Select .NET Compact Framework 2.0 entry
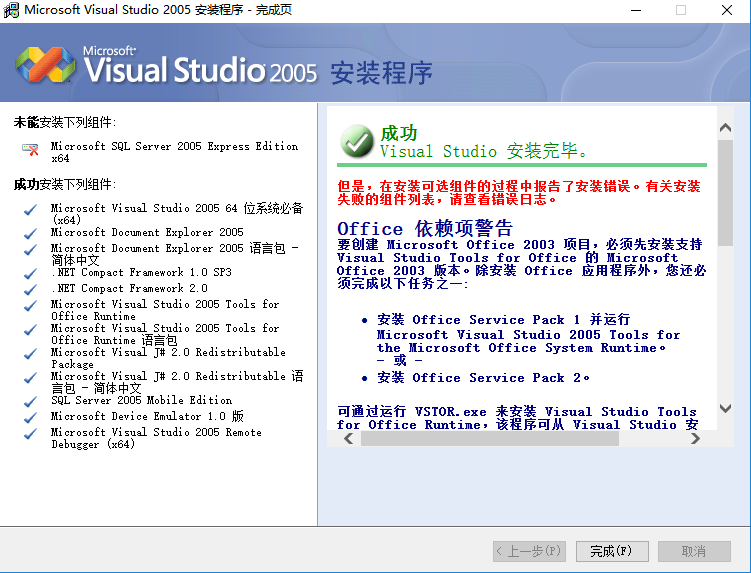Image resolution: width=751 pixels, height=573 pixels. (x=129, y=288)
